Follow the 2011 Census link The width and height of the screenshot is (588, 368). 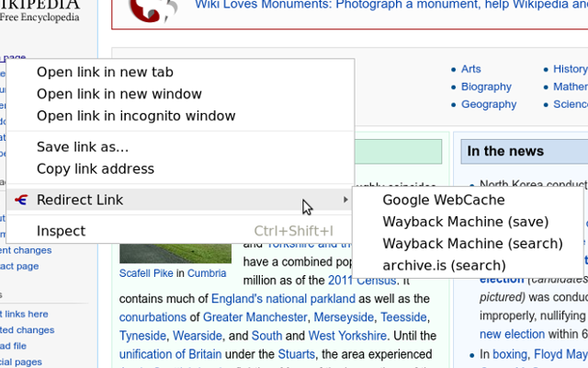coord(362,280)
